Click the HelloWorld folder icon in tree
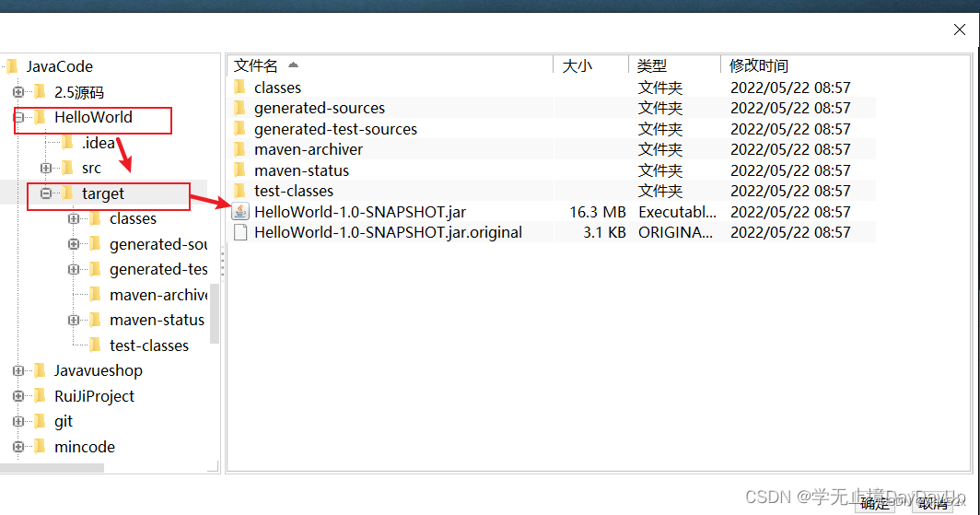The image size is (980, 515). click(x=40, y=117)
